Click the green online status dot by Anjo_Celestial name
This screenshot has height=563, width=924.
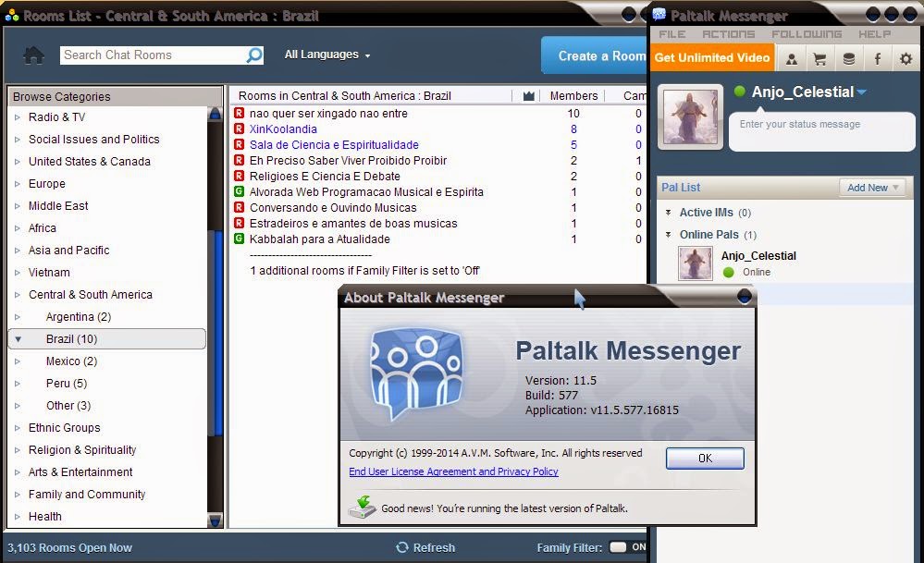click(740, 92)
